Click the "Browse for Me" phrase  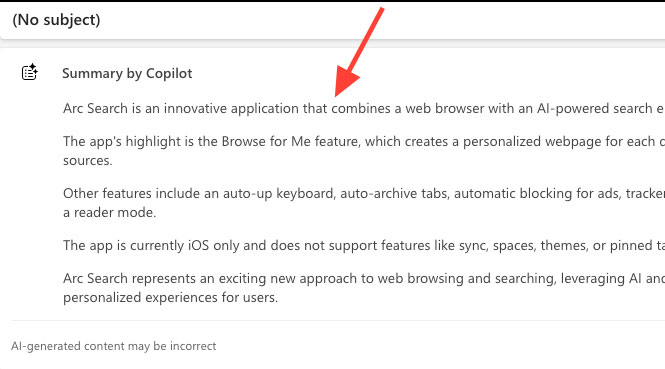point(266,141)
